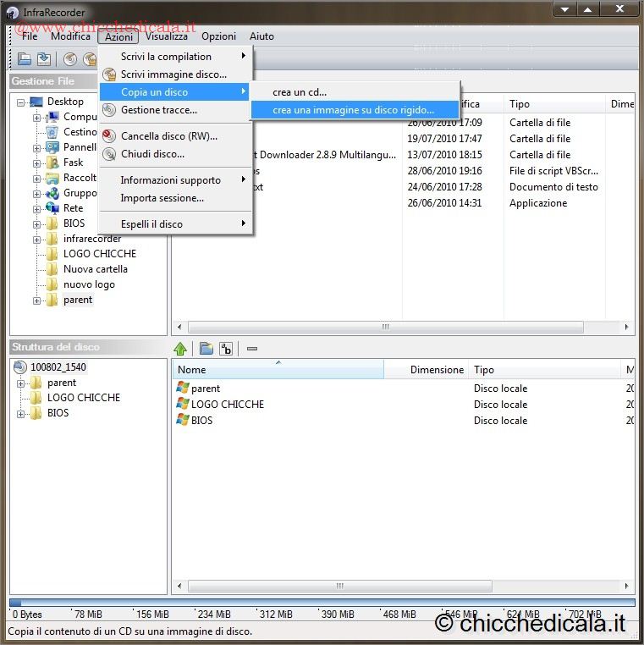This screenshot has height=645, width=644.
Task: Select the 100802_1540 disc root node
Action: 58,367
